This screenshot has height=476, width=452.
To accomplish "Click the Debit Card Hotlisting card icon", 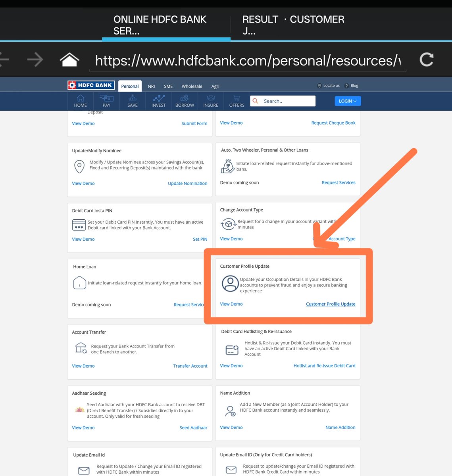I will (x=232, y=350).
